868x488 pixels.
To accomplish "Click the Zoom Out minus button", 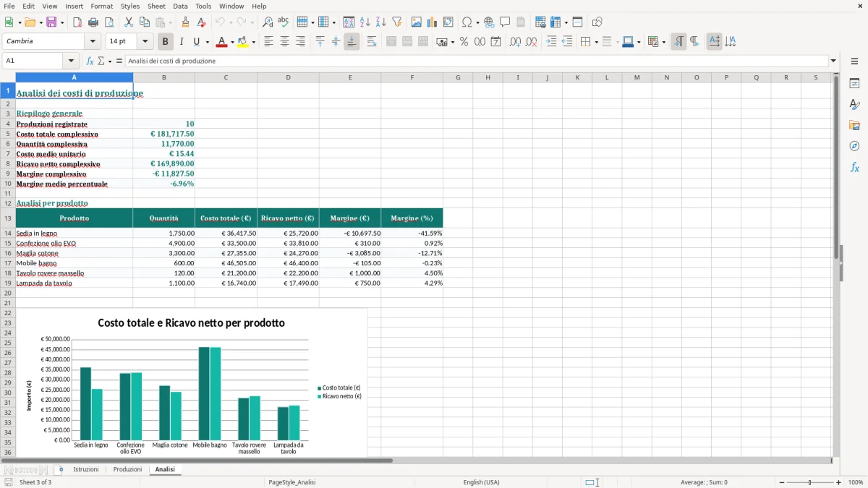I will (x=781, y=482).
